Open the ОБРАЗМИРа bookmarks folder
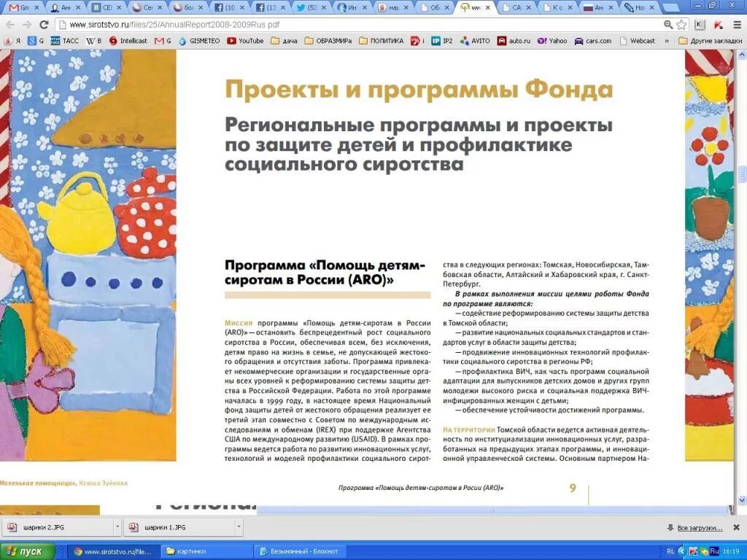747x560 pixels. [328, 41]
